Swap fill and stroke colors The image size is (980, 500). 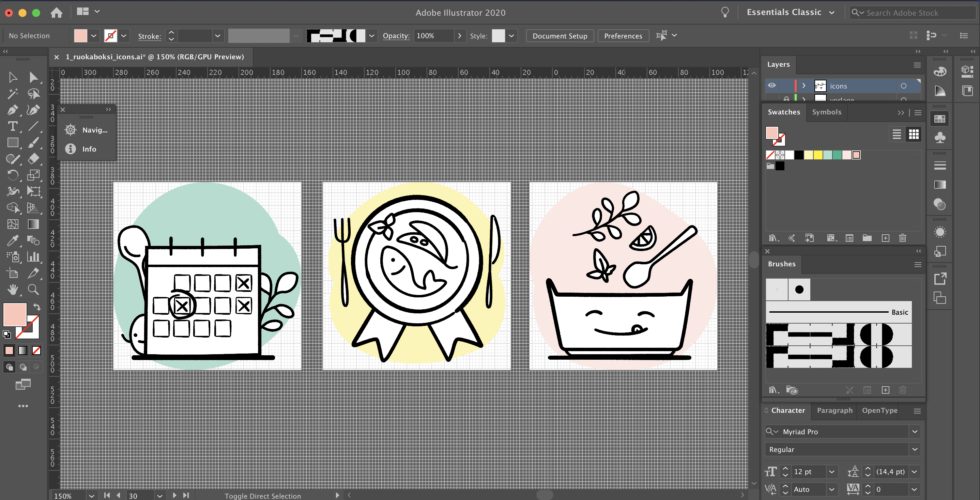pos(36,307)
